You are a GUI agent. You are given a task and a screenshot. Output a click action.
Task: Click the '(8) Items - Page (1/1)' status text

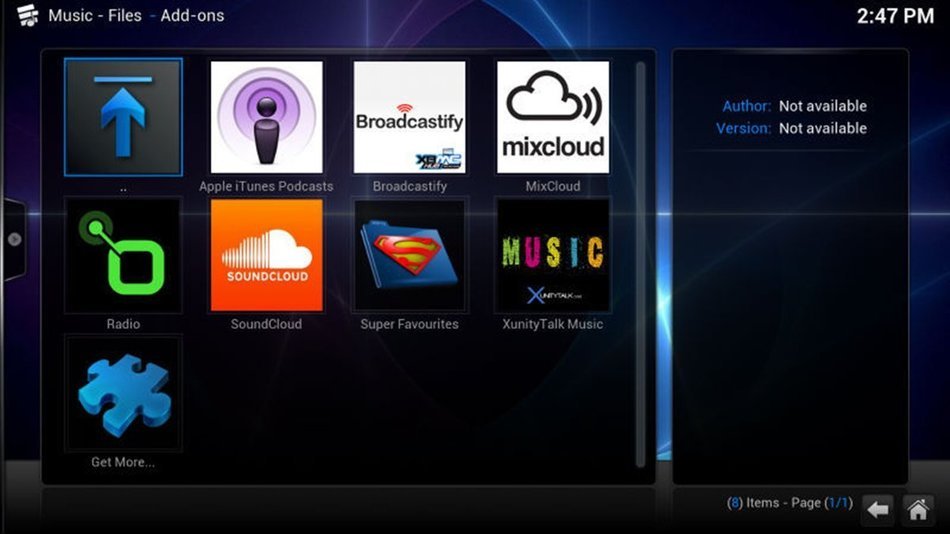[789, 502]
